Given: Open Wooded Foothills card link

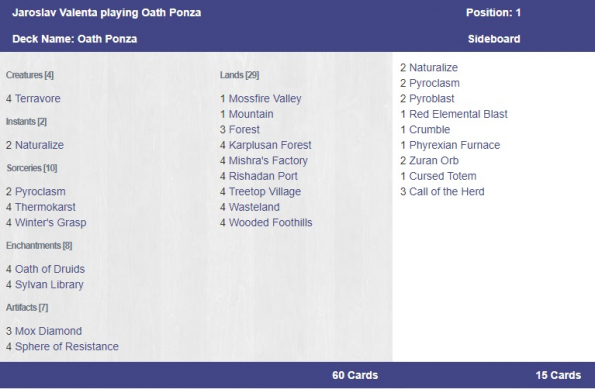Looking at the screenshot, I should [x=270, y=222].
